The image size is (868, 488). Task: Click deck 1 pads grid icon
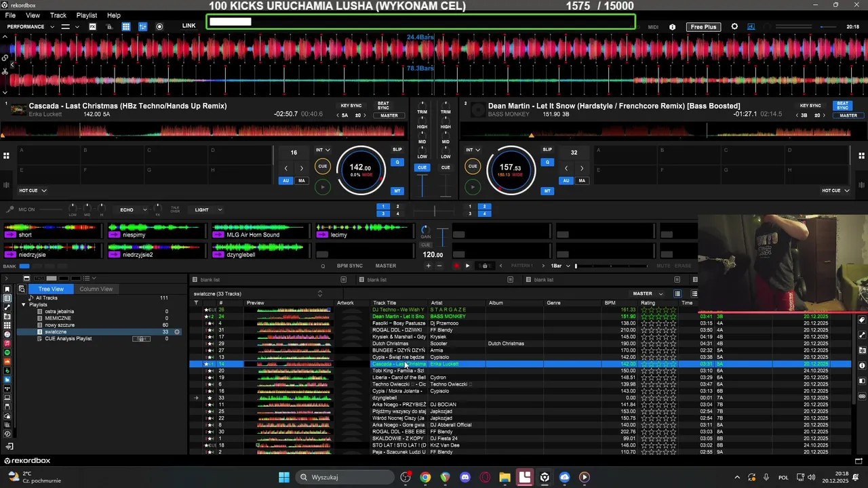[x=6, y=156]
